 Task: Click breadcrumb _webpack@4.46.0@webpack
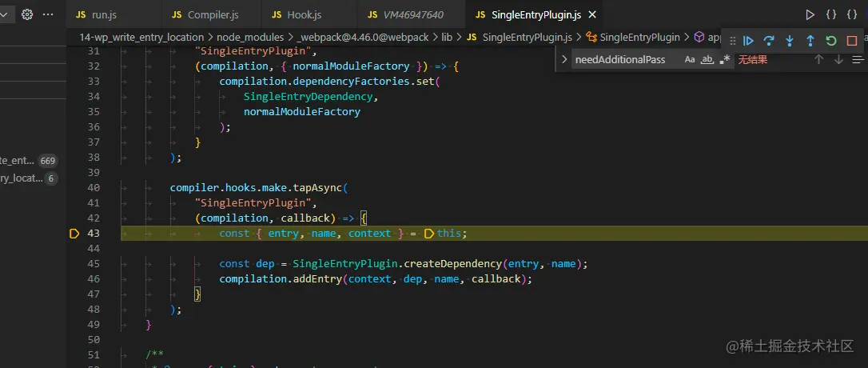(x=363, y=37)
